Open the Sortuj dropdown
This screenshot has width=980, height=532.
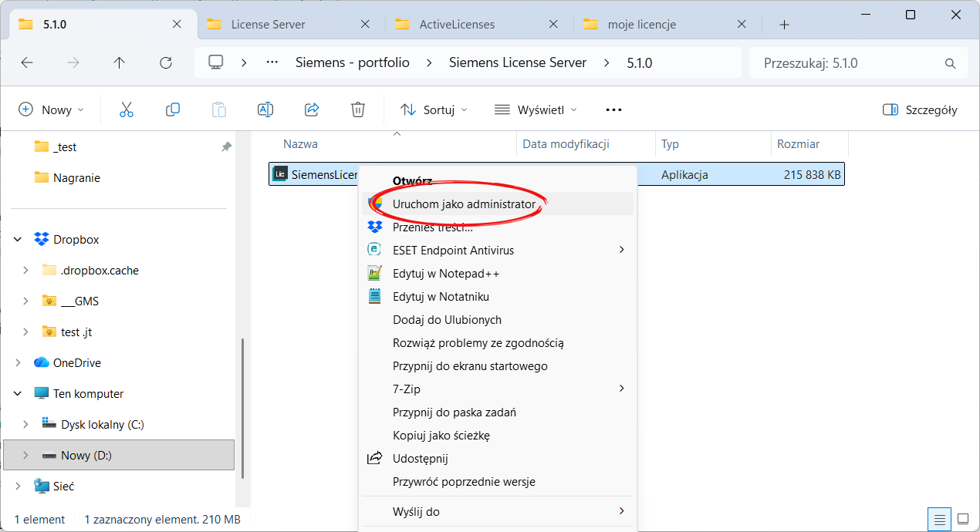tap(434, 109)
